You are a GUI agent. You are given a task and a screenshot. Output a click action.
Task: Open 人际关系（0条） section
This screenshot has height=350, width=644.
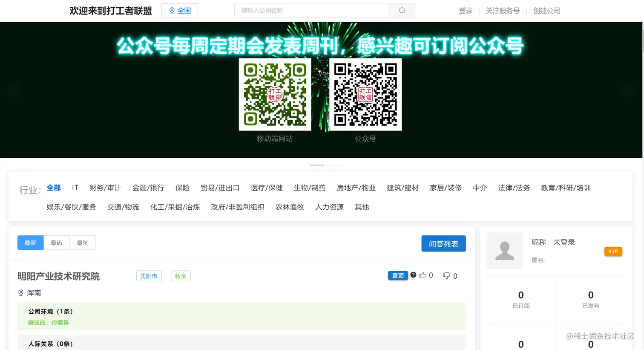click(x=51, y=344)
